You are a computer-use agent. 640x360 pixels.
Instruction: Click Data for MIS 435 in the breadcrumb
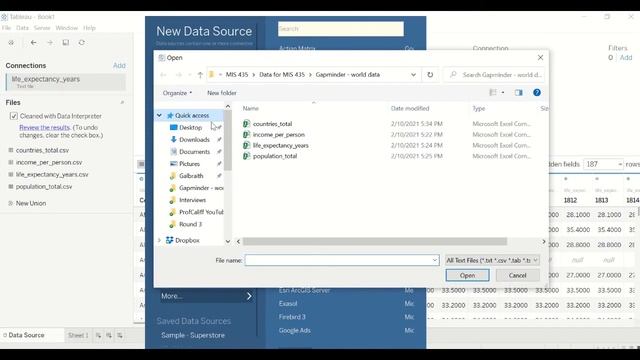click(282, 75)
